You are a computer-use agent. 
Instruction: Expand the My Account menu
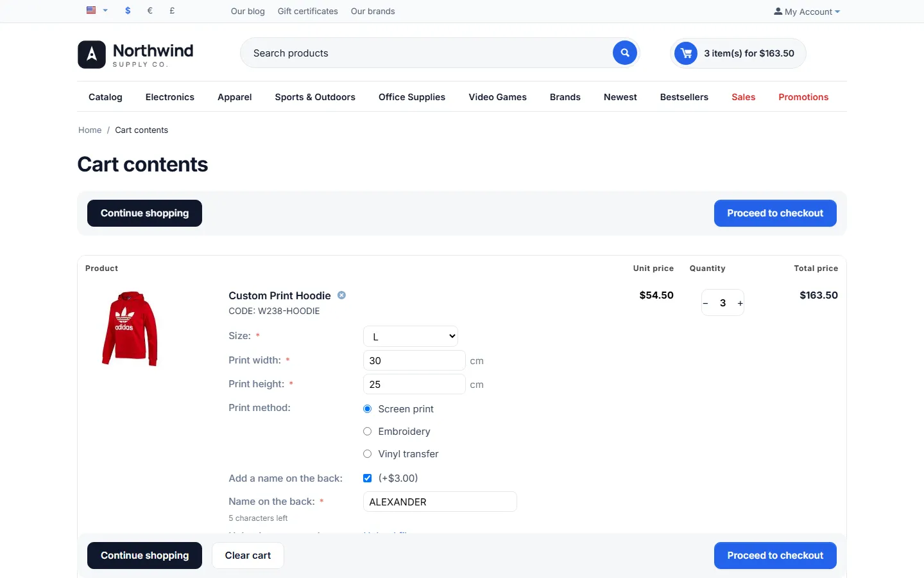pos(807,12)
